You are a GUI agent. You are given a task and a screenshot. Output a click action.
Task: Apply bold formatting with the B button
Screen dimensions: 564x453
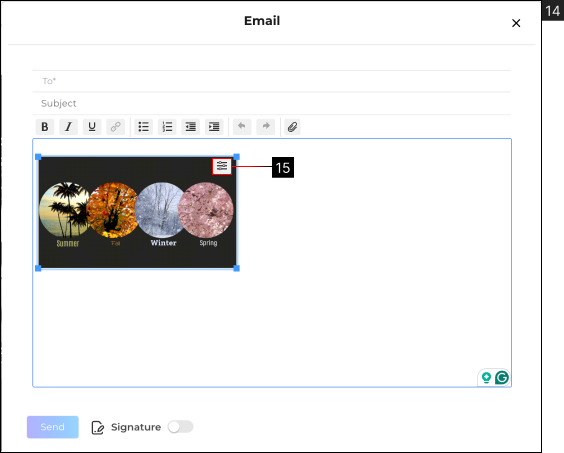(x=45, y=127)
